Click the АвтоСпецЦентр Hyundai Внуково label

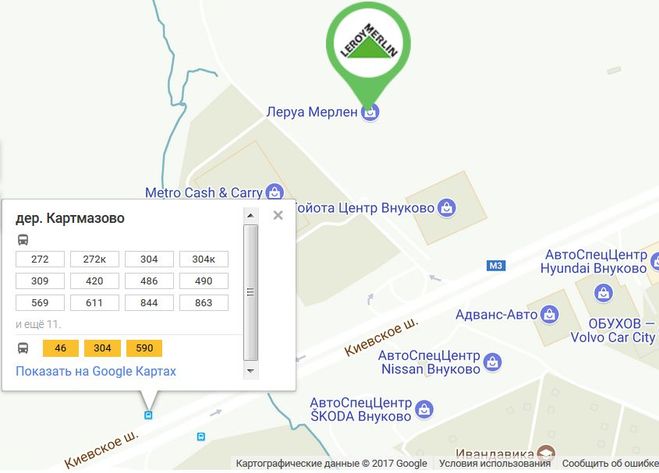pyautogui.click(x=593, y=262)
